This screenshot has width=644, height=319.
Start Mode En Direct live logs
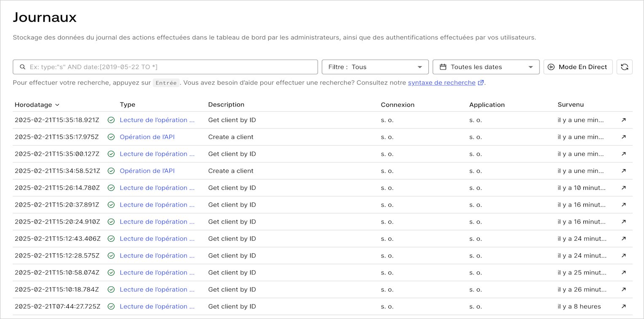(578, 67)
